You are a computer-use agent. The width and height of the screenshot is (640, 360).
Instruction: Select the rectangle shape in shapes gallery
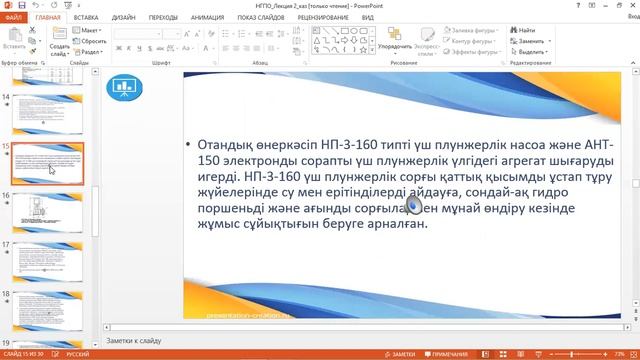[344, 31]
